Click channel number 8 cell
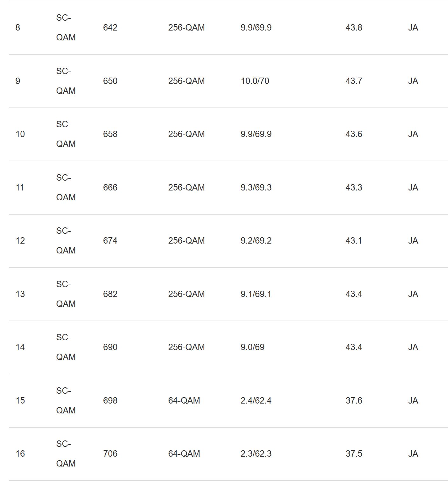This screenshot has height=484, width=448. click(x=18, y=28)
